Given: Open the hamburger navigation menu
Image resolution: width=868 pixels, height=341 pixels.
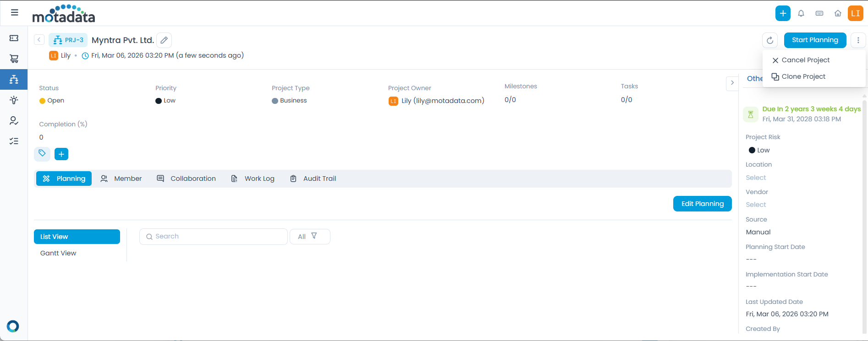Looking at the screenshot, I should click(x=15, y=12).
